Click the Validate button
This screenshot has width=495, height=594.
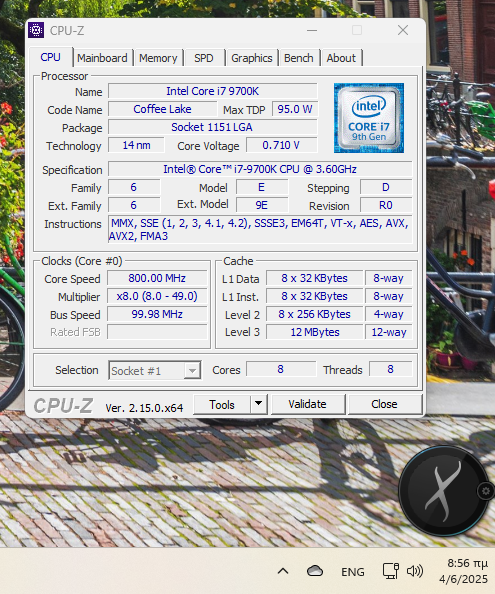[x=308, y=404]
